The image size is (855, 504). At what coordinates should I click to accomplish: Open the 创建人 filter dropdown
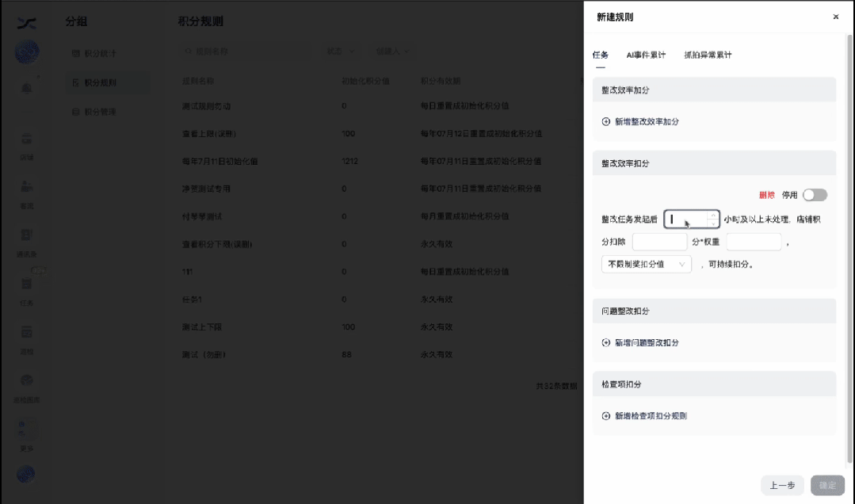tap(392, 52)
